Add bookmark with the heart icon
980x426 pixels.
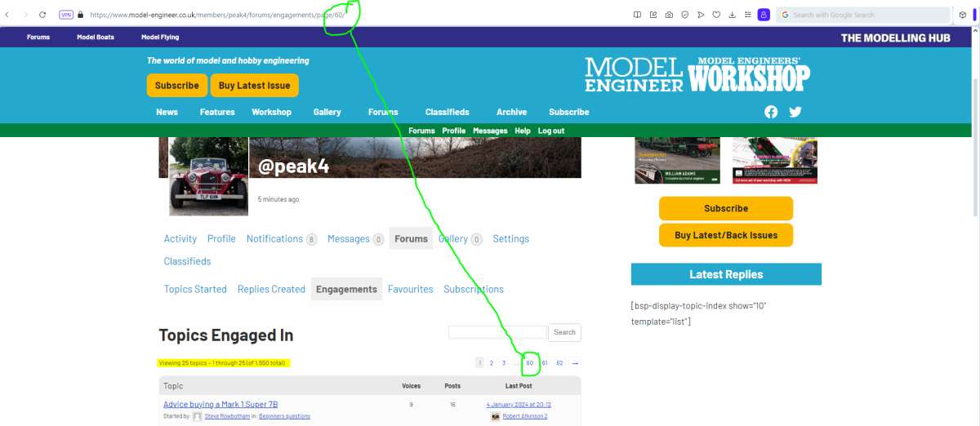716,15
